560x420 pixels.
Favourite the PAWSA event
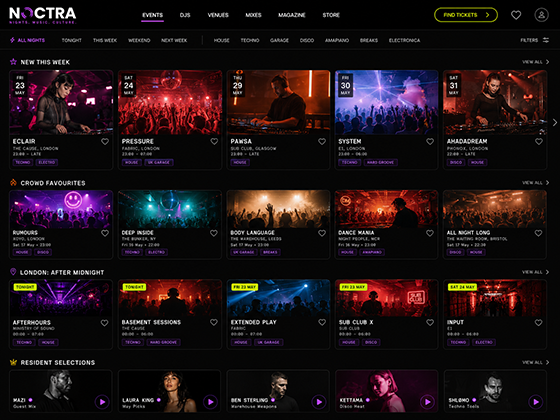(x=322, y=141)
